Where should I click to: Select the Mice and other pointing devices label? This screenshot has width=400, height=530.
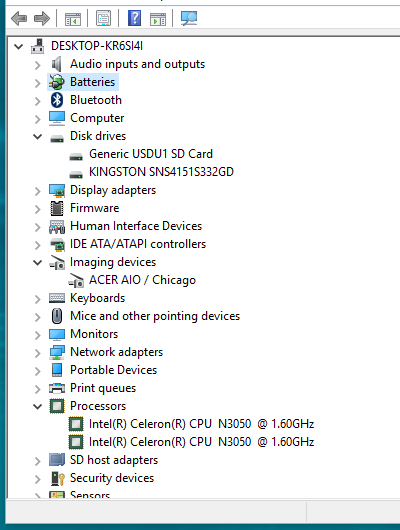pos(155,316)
